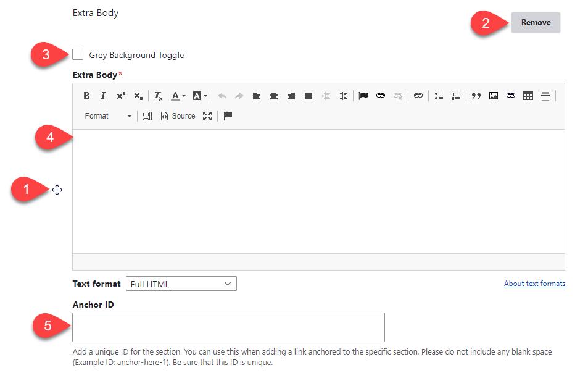Insert a table
Image resolution: width=588 pixels, height=378 pixels.
pyautogui.click(x=528, y=96)
